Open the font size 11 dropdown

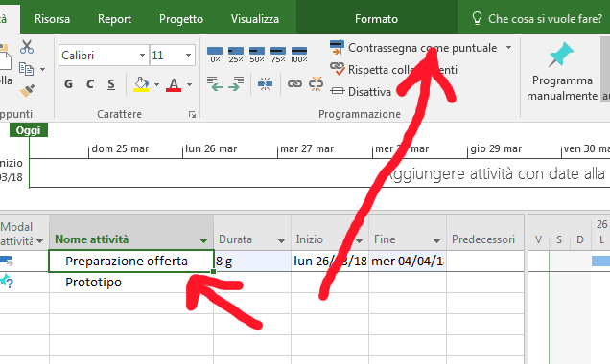point(188,56)
